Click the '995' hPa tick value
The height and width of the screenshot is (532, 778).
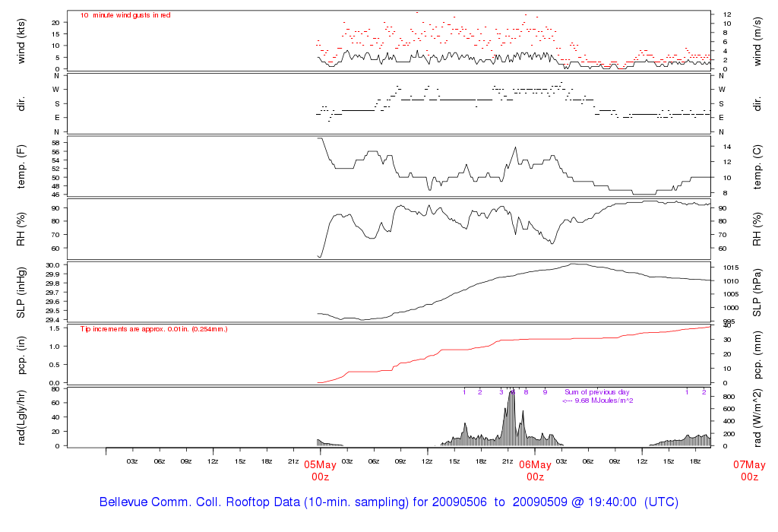pos(729,321)
